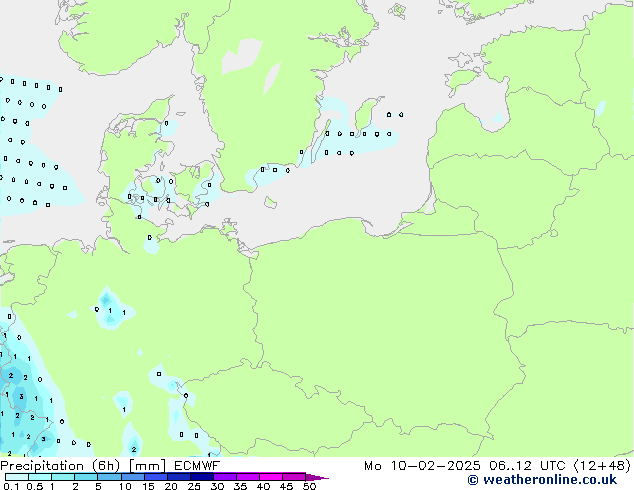Click the 40–45 mm magenta legend swatch
634x490 pixels.
pyautogui.click(x=271, y=477)
